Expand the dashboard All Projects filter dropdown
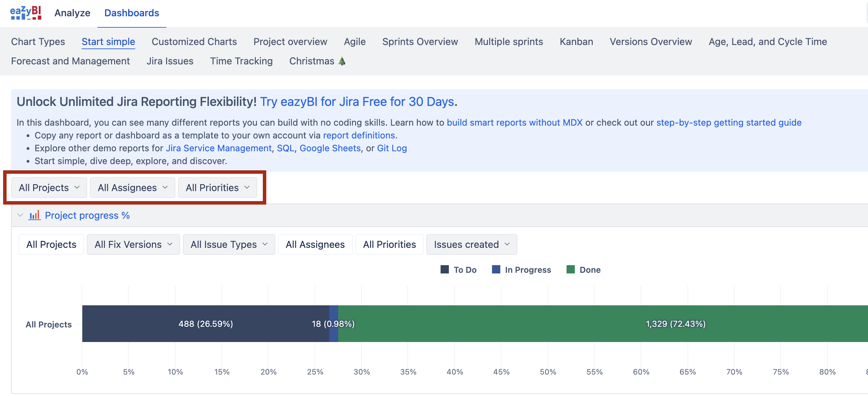Image resolution: width=868 pixels, height=396 pixels. (x=49, y=188)
